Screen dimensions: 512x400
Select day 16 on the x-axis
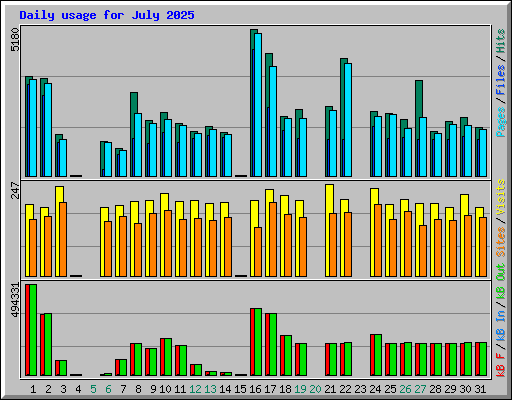pyautogui.click(x=255, y=389)
